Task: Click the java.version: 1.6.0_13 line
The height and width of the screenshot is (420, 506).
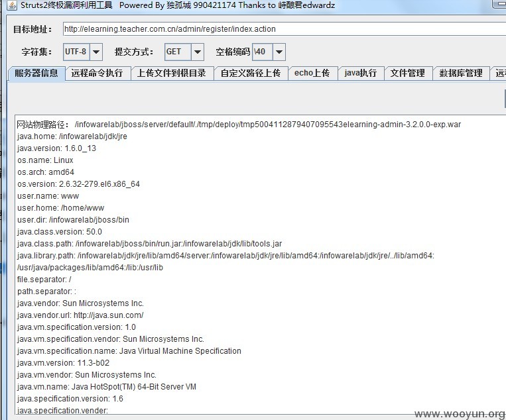Action: (x=56, y=148)
